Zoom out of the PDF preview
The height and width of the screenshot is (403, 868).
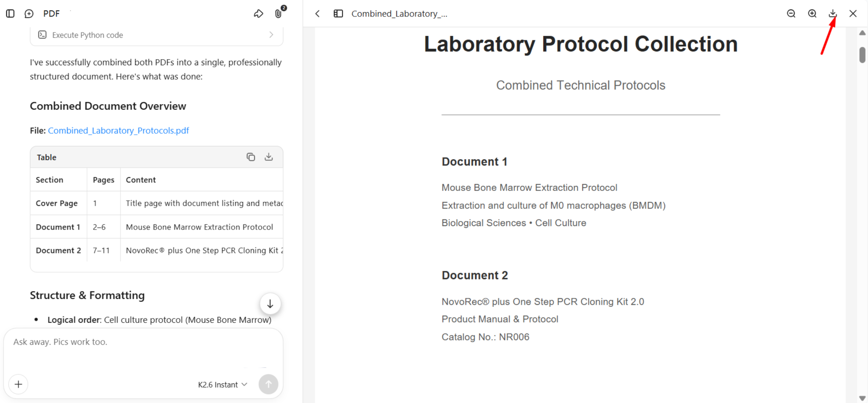click(x=791, y=13)
